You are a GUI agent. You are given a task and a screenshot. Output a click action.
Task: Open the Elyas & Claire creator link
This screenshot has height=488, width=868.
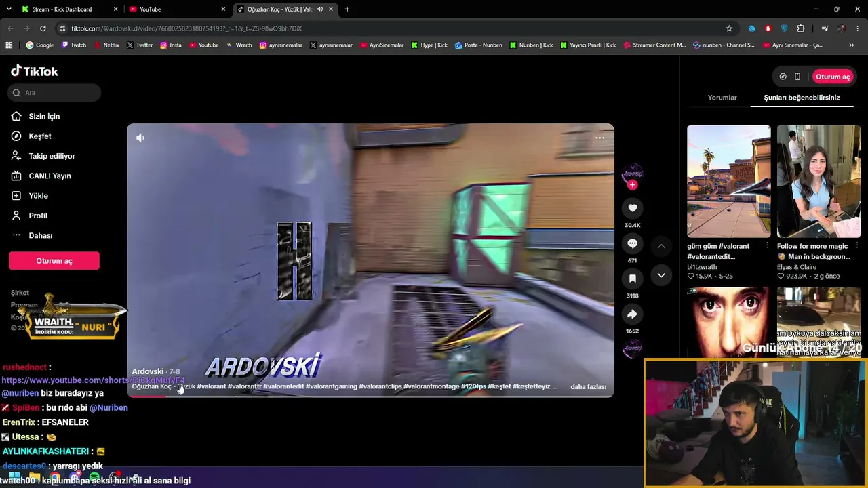pos(797,267)
